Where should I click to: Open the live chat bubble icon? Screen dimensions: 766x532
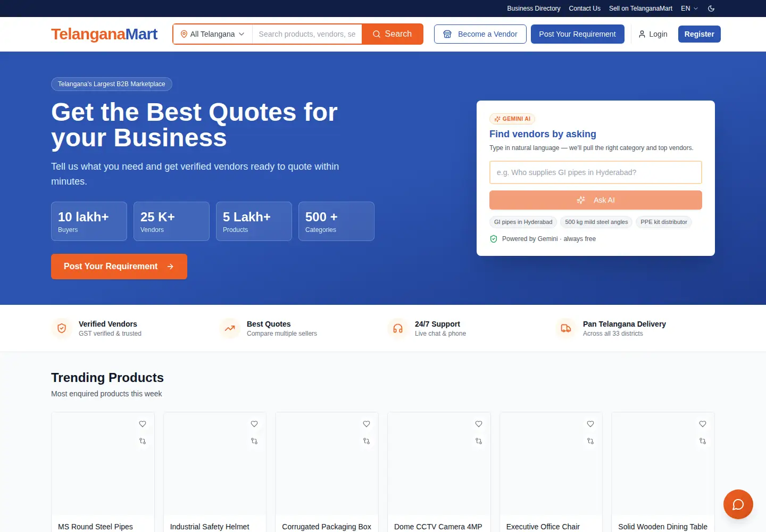(x=738, y=504)
